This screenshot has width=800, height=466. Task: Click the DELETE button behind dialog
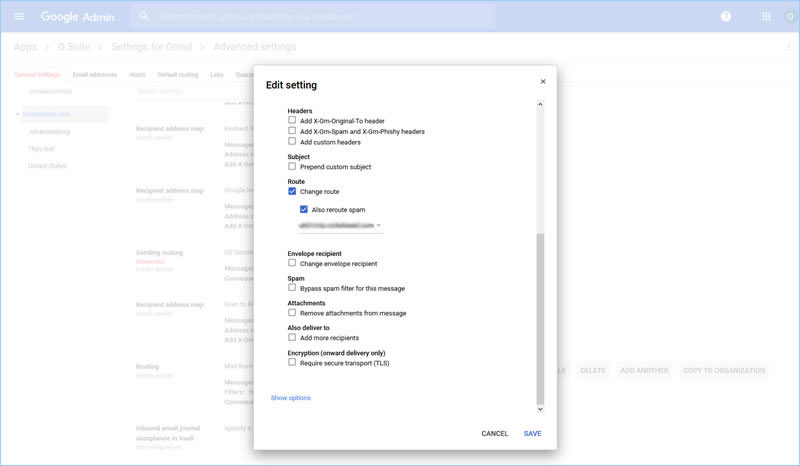(x=592, y=371)
